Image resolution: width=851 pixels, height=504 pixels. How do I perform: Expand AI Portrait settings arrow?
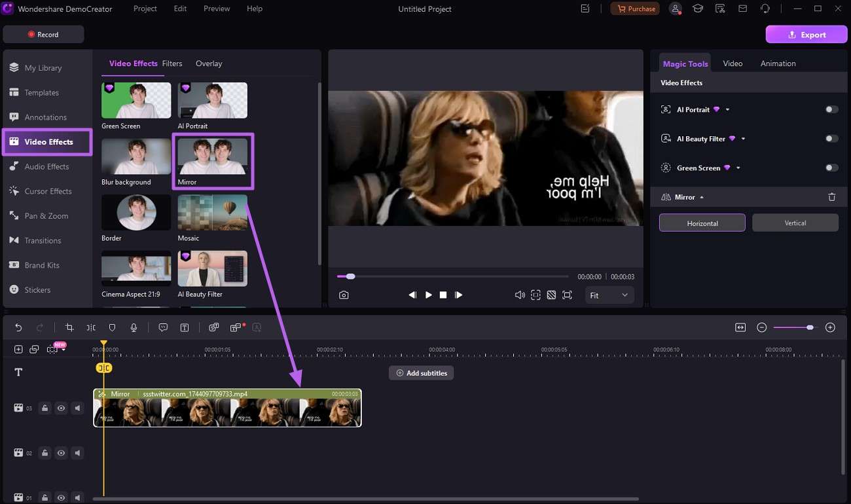click(727, 110)
